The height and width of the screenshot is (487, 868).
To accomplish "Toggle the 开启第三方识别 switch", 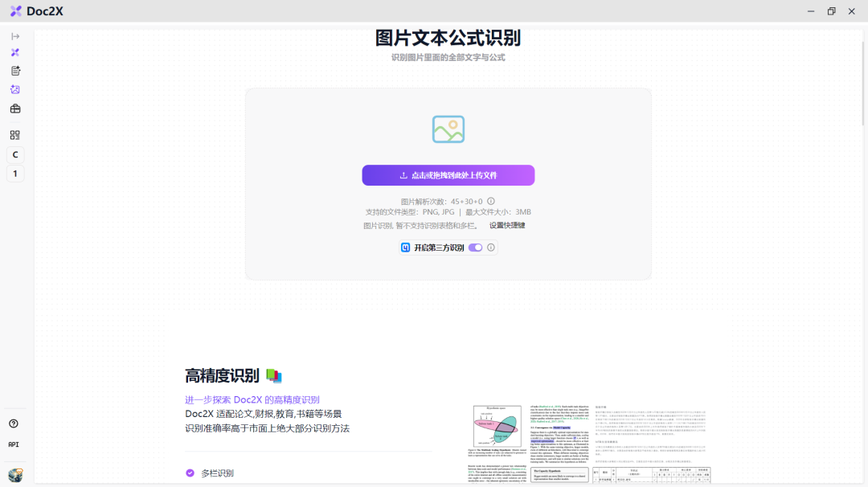I will point(475,248).
